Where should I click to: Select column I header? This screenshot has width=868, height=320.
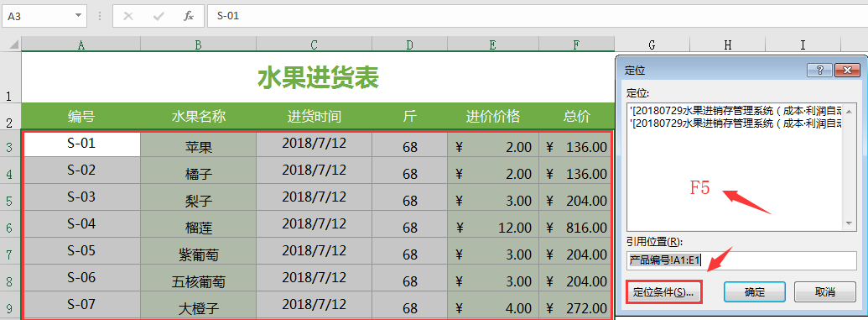click(803, 45)
